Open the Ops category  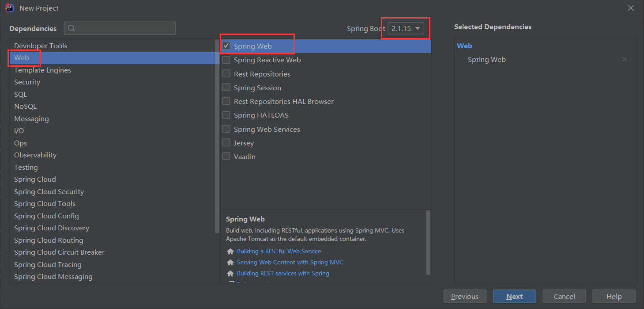112,143
